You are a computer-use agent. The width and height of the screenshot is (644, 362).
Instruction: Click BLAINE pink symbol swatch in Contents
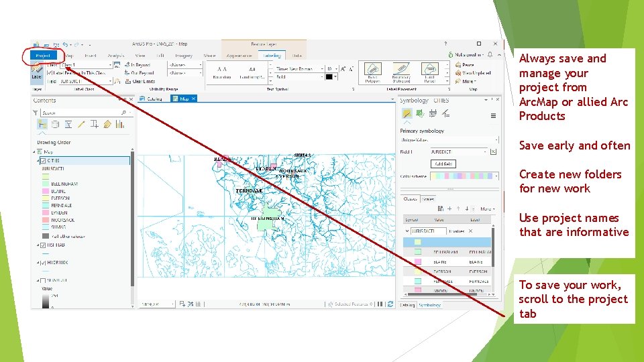[46, 191]
